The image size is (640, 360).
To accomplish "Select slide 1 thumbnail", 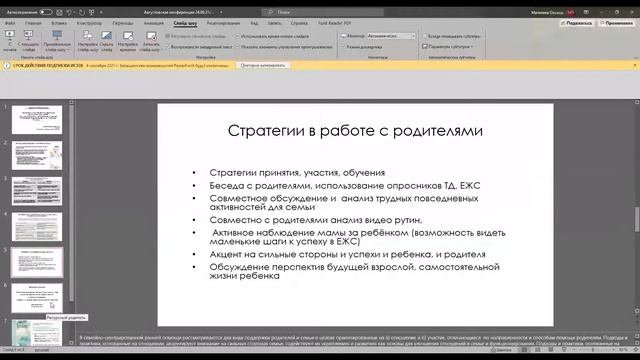I will [x=37, y=120].
